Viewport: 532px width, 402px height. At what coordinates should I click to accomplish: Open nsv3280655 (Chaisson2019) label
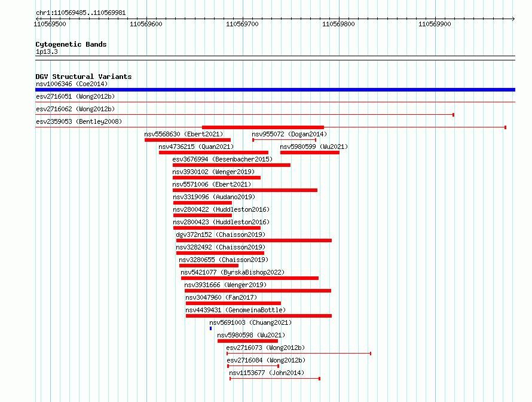point(224,260)
